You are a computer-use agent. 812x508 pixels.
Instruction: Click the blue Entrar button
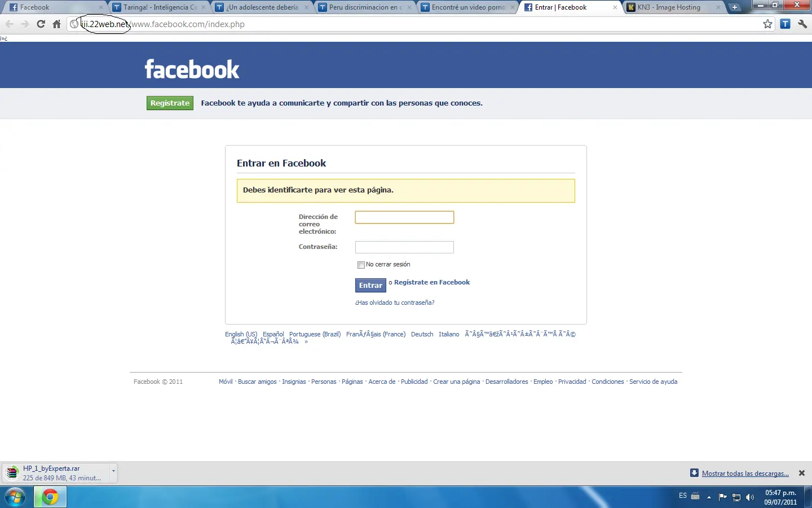tap(370, 285)
